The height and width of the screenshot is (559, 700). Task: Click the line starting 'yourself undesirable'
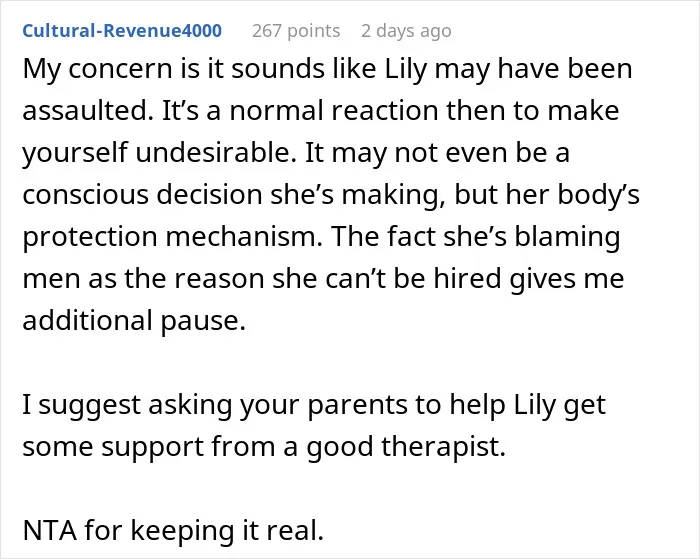(x=296, y=153)
